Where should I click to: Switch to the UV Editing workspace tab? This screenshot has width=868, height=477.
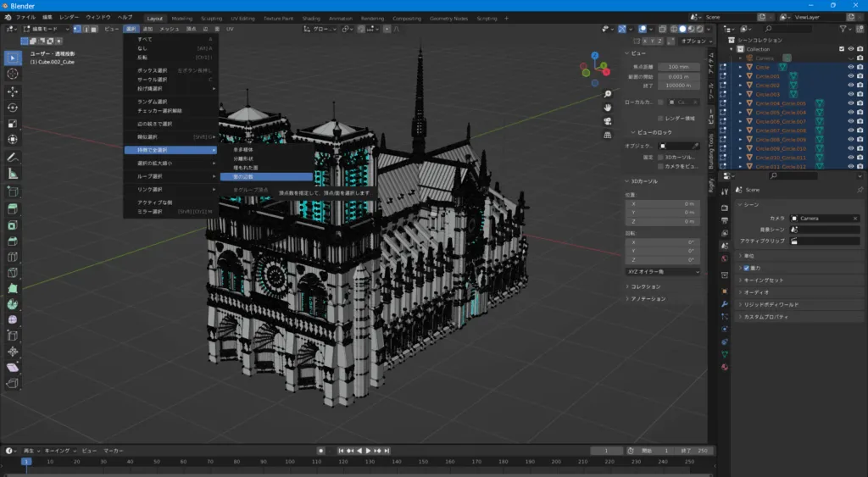(x=243, y=19)
